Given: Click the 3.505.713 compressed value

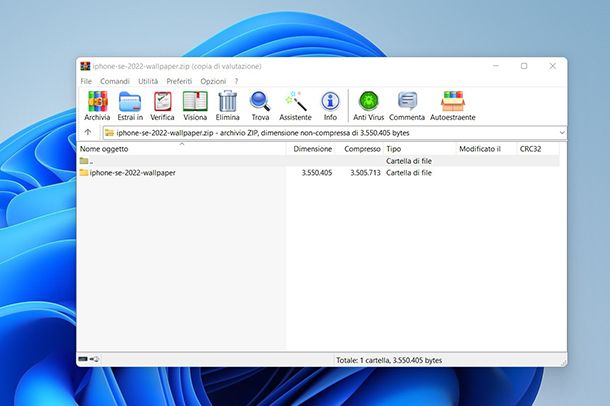Looking at the screenshot, I should pyautogui.click(x=365, y=173).
